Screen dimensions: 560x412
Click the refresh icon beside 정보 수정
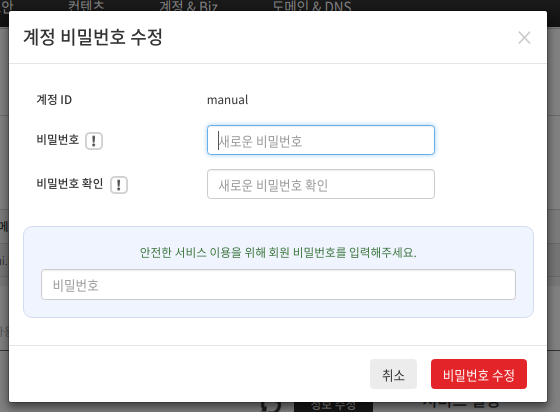[271, 406]
